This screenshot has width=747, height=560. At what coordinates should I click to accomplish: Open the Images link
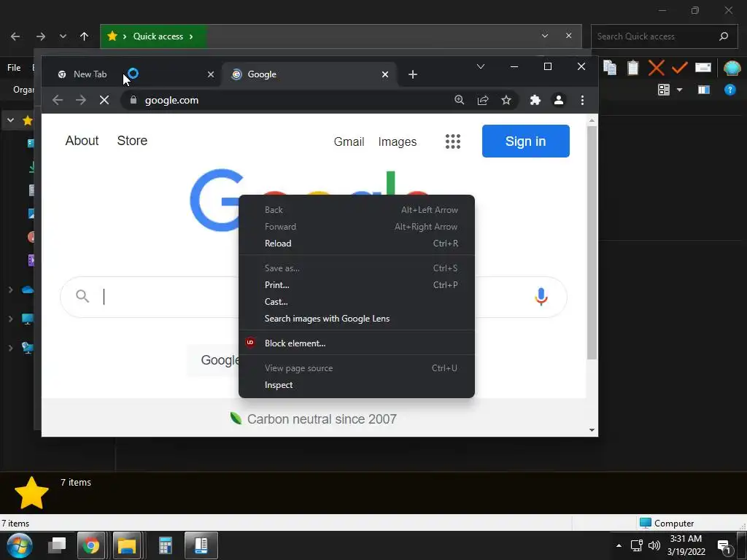click(398, 141)
